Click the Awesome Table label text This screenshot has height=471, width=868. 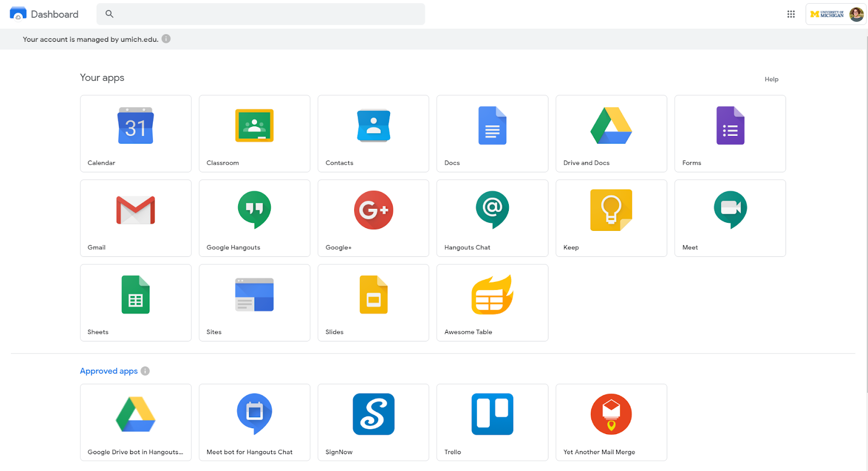pos(468,332)
